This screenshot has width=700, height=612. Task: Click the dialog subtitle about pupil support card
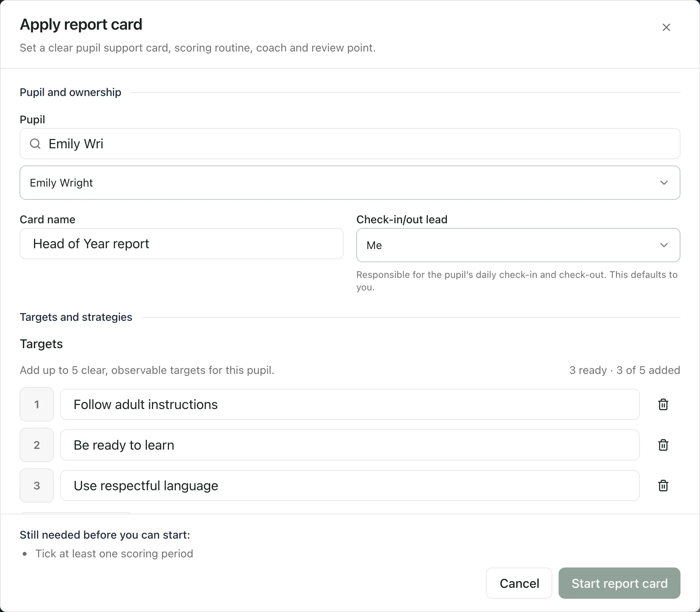[198, 48]
